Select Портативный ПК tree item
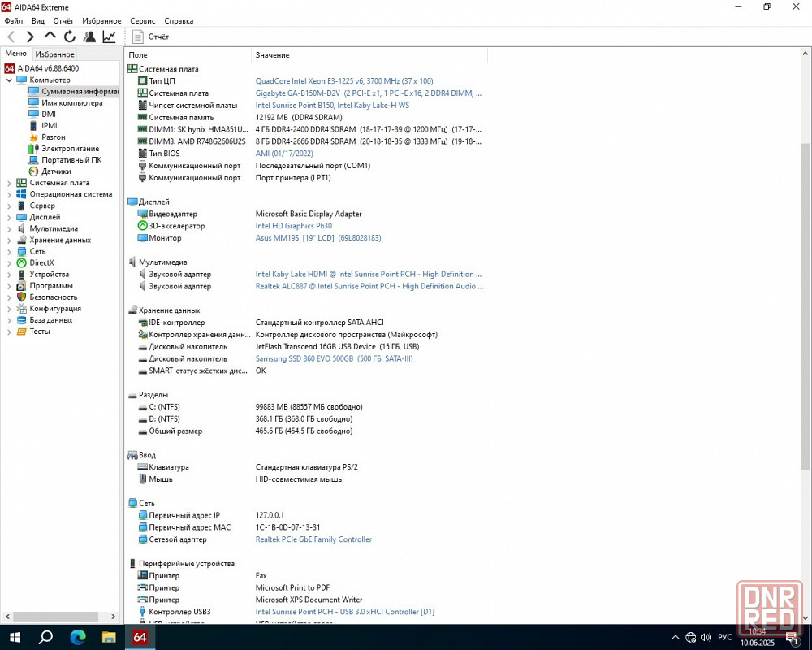The width and height of the screenshot is (812, 650). tap(71, 159)
